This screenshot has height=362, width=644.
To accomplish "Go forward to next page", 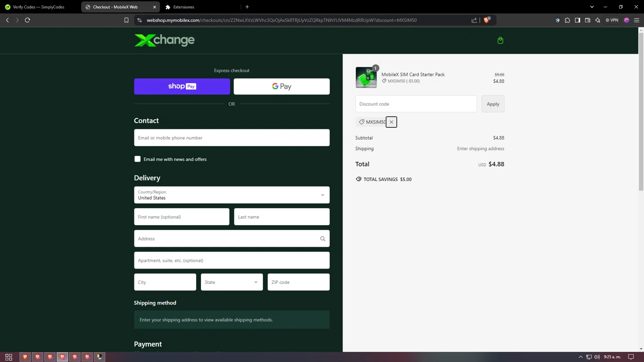I will coord(17,20).
